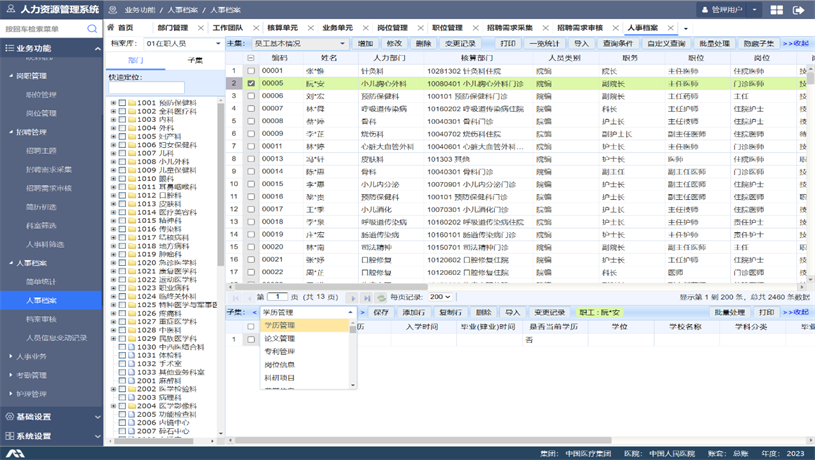Toggle the select-all checkbox in main table header
815x460 pixels.
tap(251, 58)
